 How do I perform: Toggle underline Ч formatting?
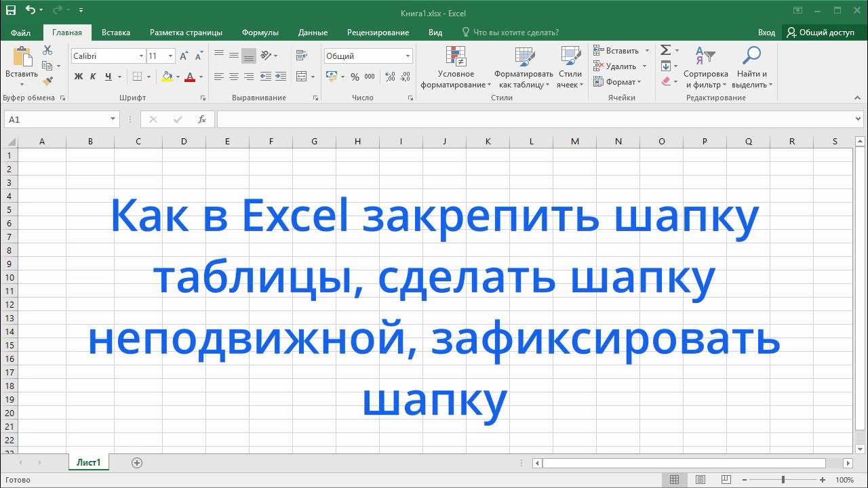(x=108, y=77)
